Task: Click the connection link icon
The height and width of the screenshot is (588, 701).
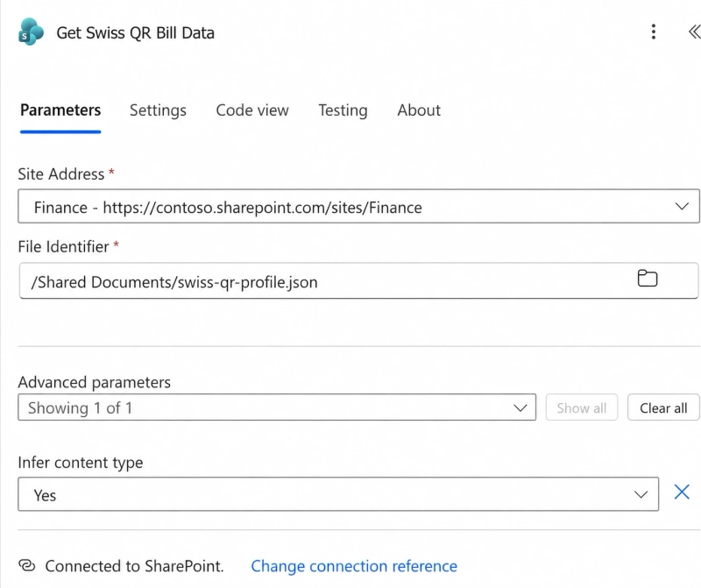Action: tap(27, 565)
